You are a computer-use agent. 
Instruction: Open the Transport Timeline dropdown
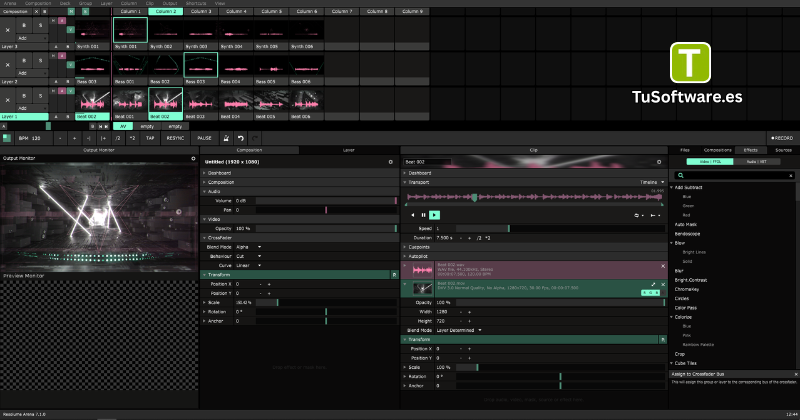(652, 182)
